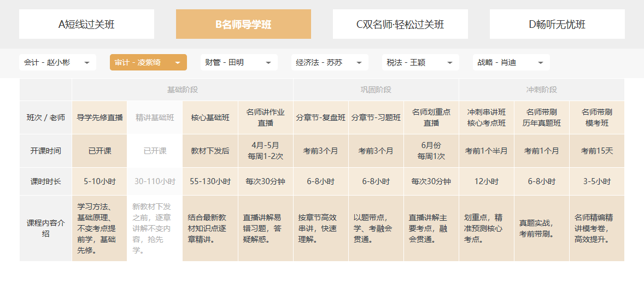This screenshot has height=283, width=644.
Task: Open the 战略 - 肖迪 dropdown
Action: coord(511,62)
